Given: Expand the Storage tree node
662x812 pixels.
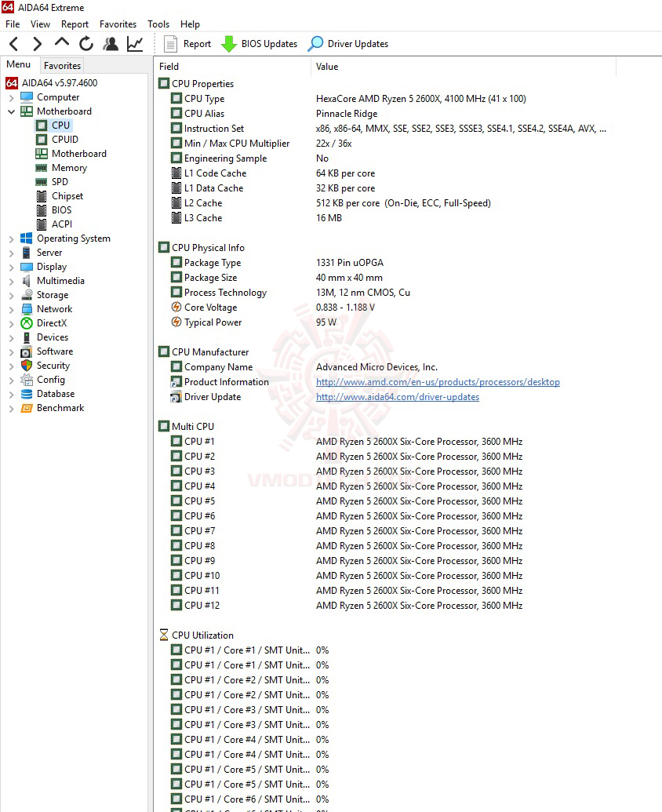Looking at the screenshot, I should click(12, 295).
